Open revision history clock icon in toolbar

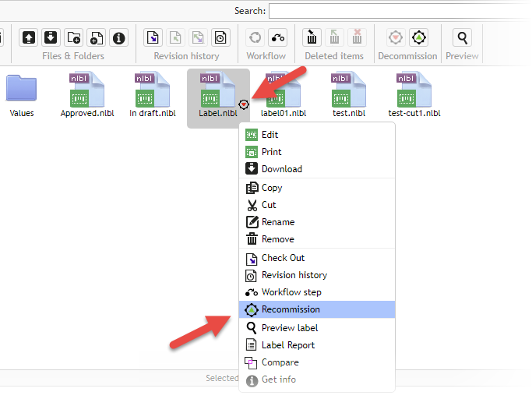click(220, 37)
